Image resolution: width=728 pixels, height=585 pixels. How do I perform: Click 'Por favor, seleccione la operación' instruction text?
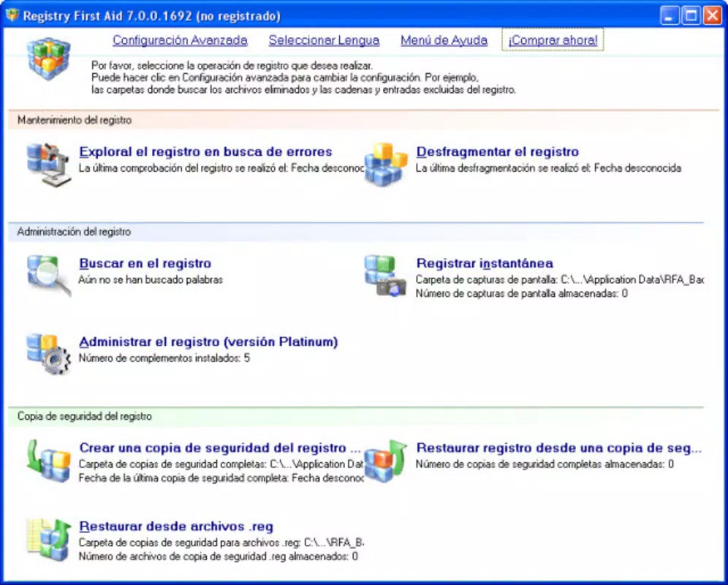[x=232, y=66]
